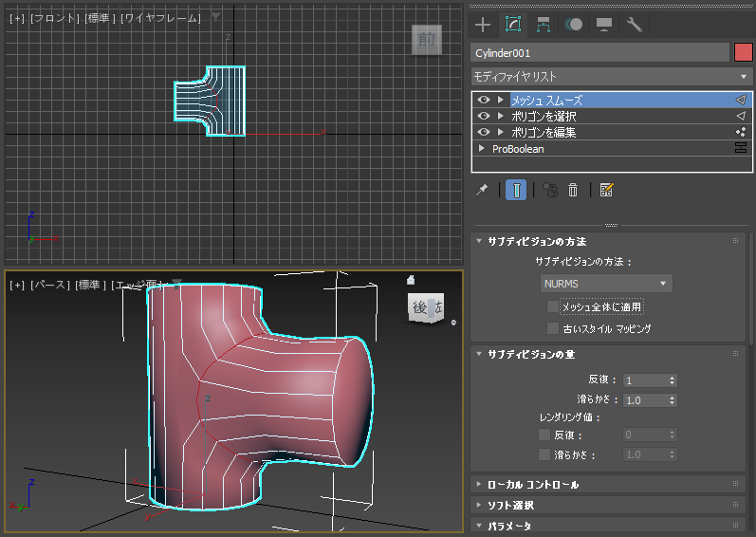Click the 滑らかさ smoothness value field
The image size is (756, 537).
tap(645, 400)
